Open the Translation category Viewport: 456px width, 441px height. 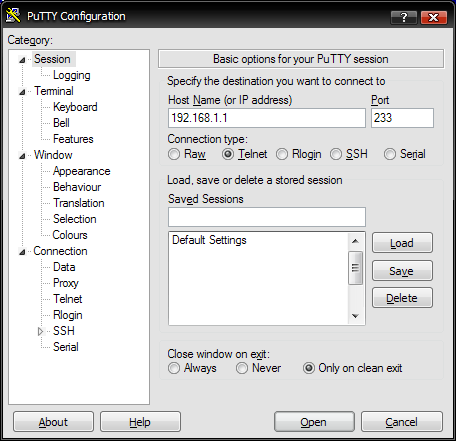[x=79, y=203]
